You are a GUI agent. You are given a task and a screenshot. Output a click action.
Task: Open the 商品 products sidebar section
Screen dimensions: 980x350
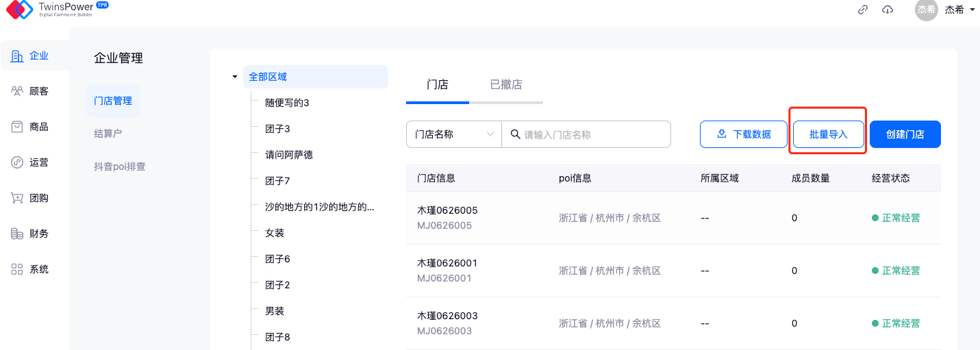click(x=31, y=127)
